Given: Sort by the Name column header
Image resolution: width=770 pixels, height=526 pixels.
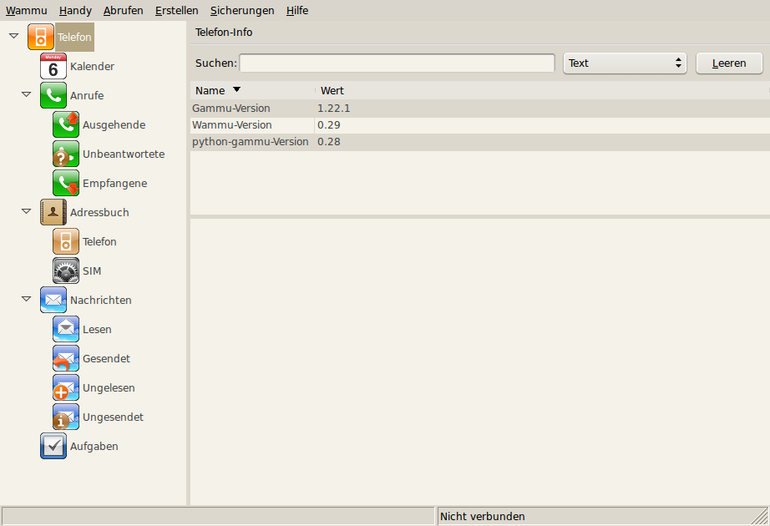Looking at the screenshot, I should [x=252, y=90].
